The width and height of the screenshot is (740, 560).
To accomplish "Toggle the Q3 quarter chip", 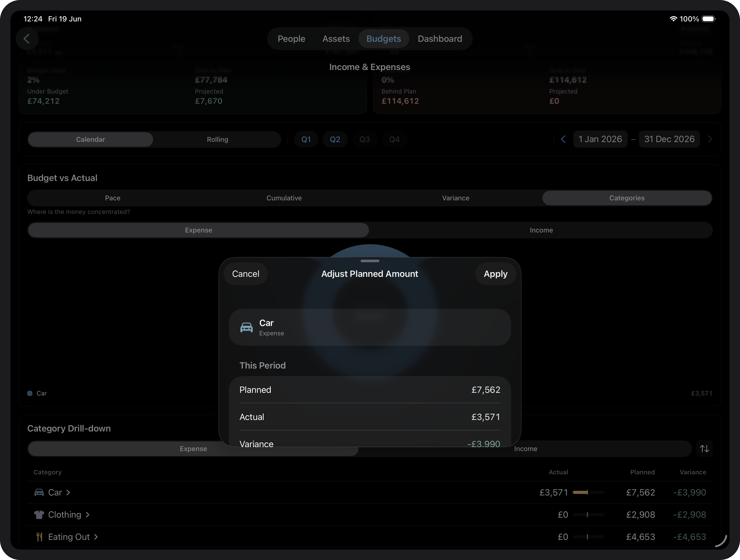I will 365,139.
